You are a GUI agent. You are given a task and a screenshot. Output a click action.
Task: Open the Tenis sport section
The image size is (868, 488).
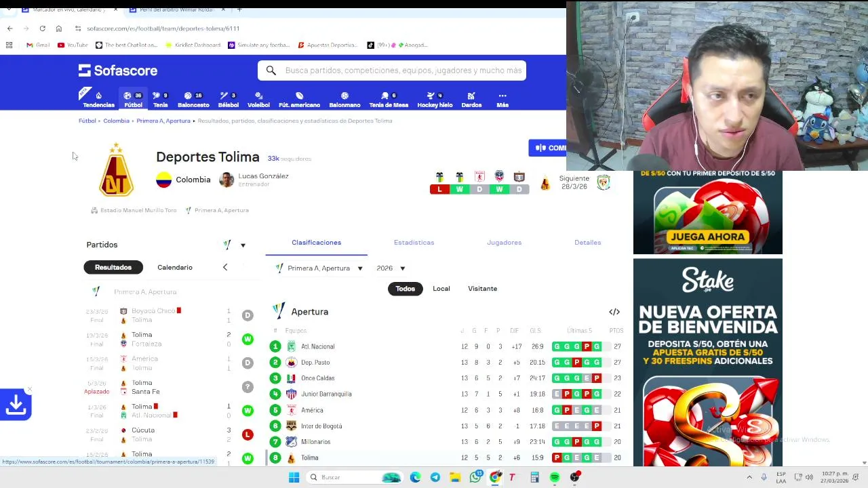coord(160,100)
